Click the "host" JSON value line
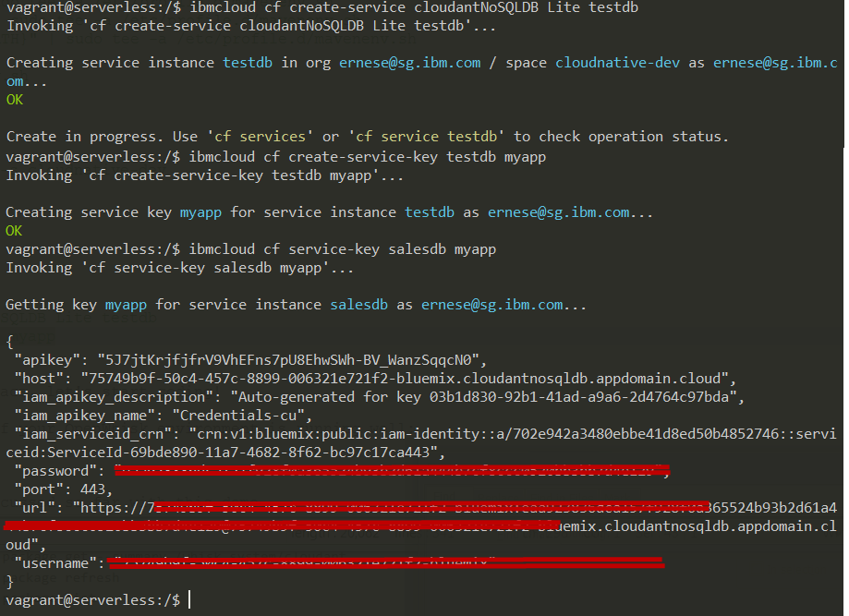 coord(375,379)
